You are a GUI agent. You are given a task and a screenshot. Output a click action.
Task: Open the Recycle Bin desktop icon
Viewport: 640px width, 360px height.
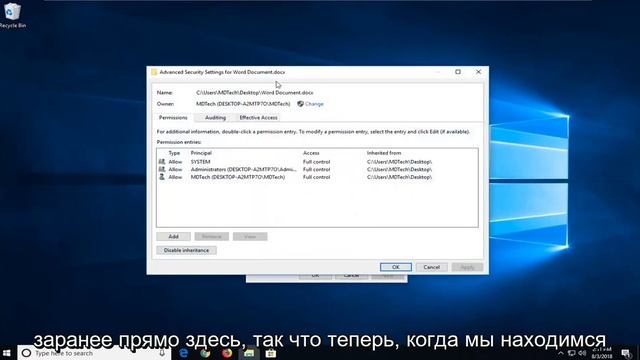click(x=12, y=16)
